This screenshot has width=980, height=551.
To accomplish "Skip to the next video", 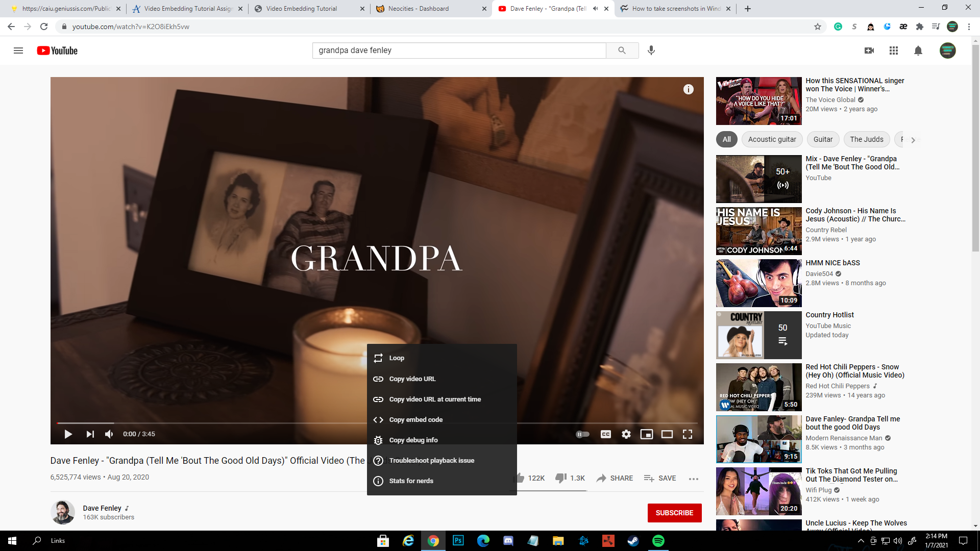I will point(90,434).
